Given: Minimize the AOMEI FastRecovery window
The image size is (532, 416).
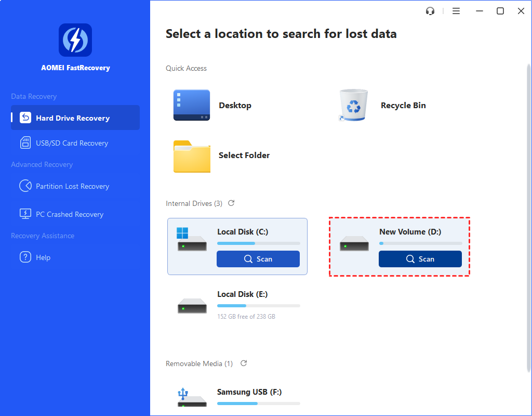Looking at the screenshot, I should (x=480, y=11).
